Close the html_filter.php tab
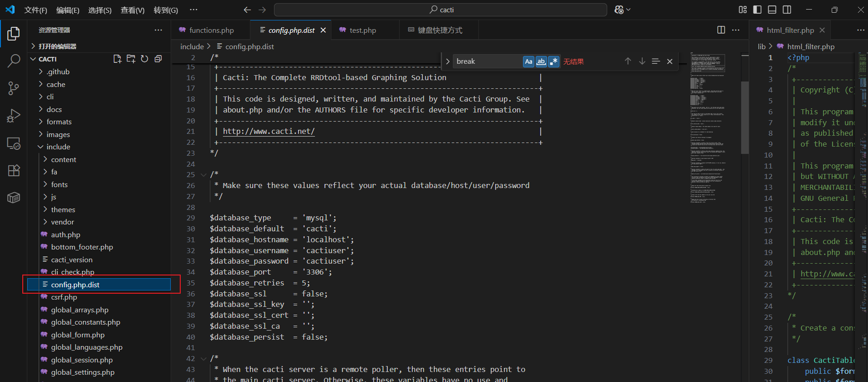The image size is (868, 382). pyautogui.click(x=822, y=30)
